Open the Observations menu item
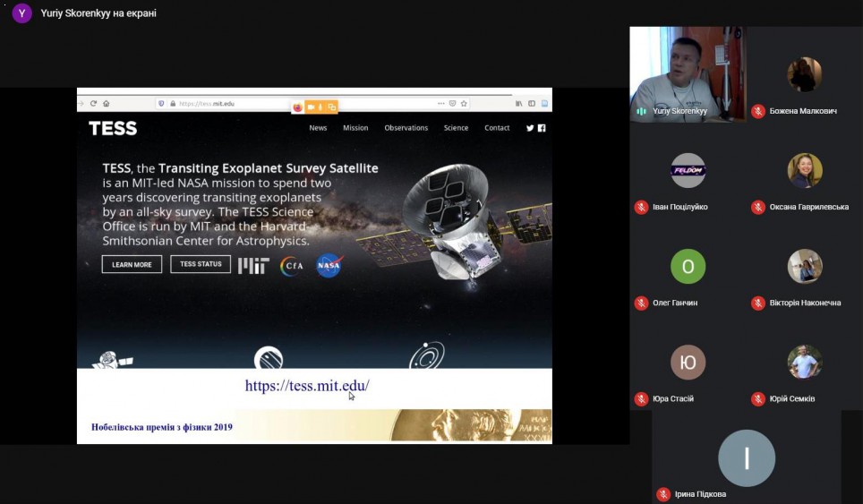This screenshot has width=863, height=504. 406,128
